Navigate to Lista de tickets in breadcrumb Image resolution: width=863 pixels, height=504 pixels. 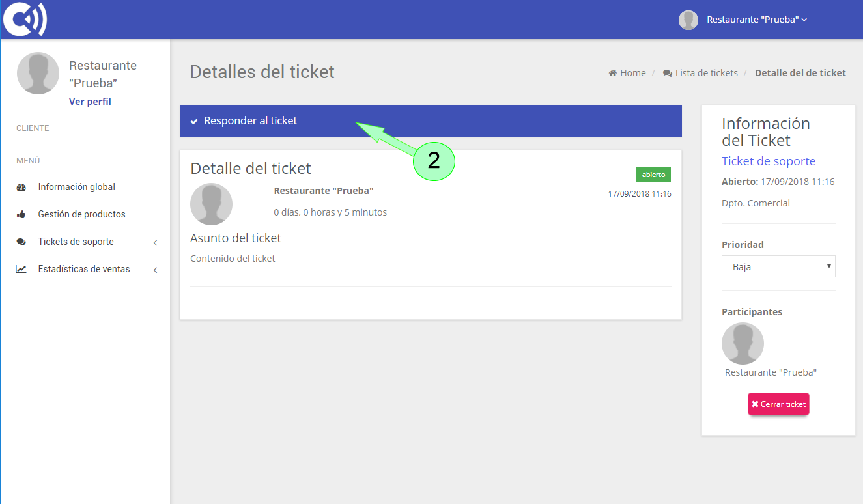click(x=707, y=72)
